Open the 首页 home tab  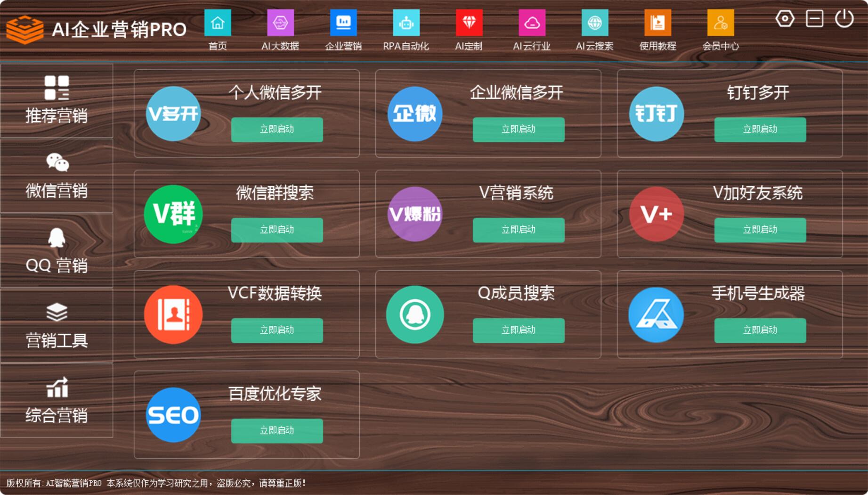(218, 29)
